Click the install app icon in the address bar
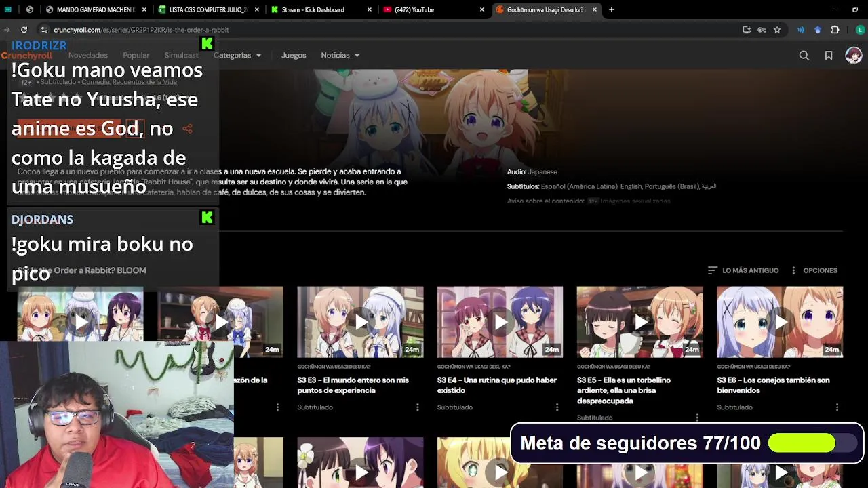 [x=747, y=30]
